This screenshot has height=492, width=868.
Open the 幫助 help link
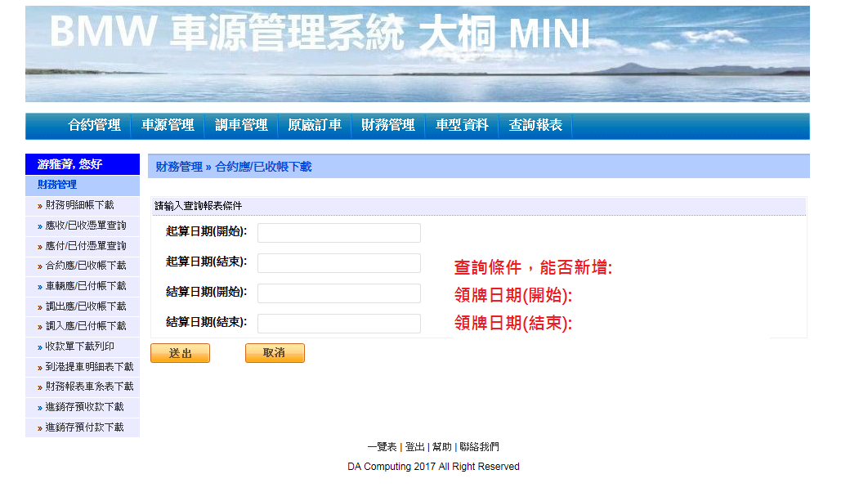pyautogui.click(x=441, y=447)
